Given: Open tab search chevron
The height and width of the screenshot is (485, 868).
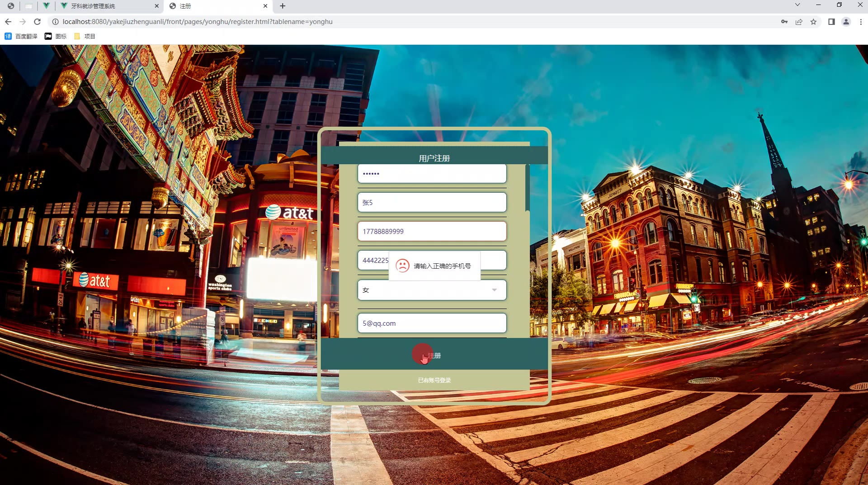Looking at the screenshot, I should coord(797,5).
